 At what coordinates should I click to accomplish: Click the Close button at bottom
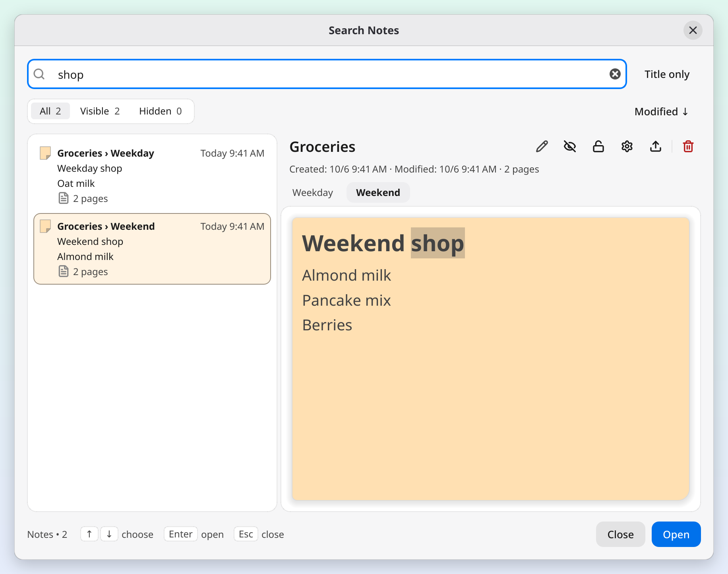pyautogui.click(x=620, y=534)
